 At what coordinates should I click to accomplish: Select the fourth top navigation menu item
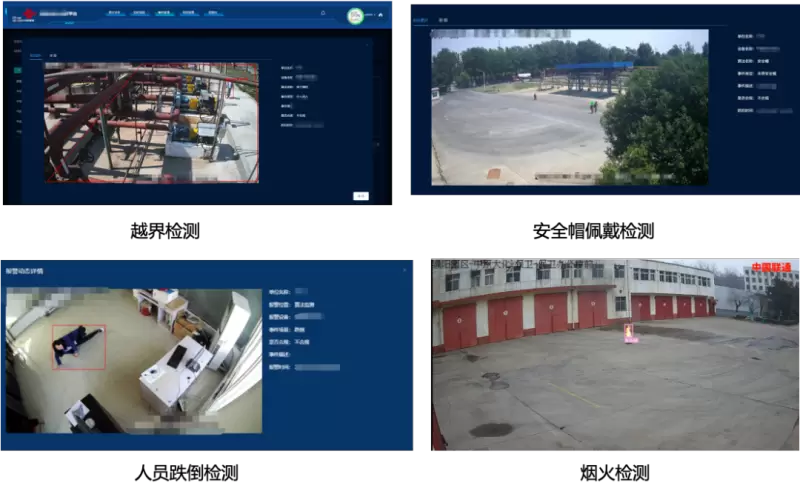189,13
